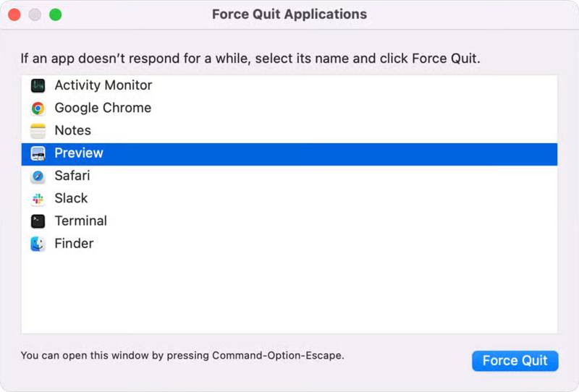Select Activity Monitor in the list
This screenshot has width=579, height=392.
(x=103, y=85)
